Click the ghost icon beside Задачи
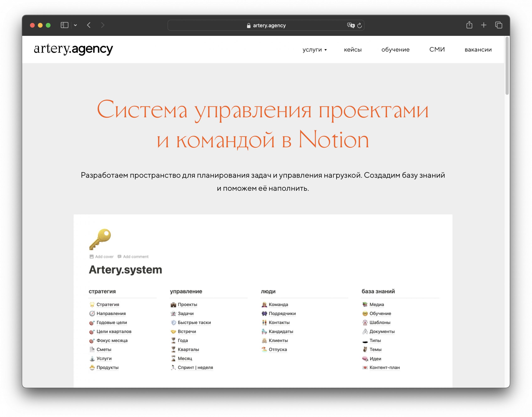Viewport: 532px width, 417px height. [x=173, y=313]
